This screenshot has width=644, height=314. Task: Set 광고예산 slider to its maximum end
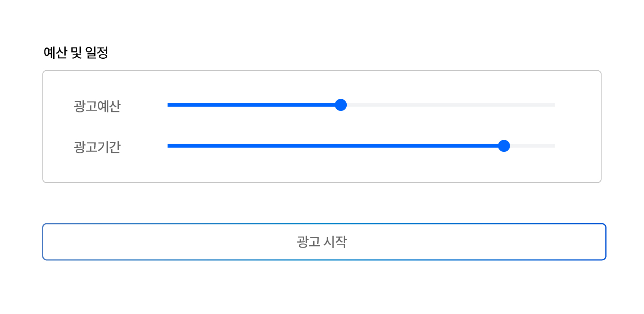coord(554,105)
